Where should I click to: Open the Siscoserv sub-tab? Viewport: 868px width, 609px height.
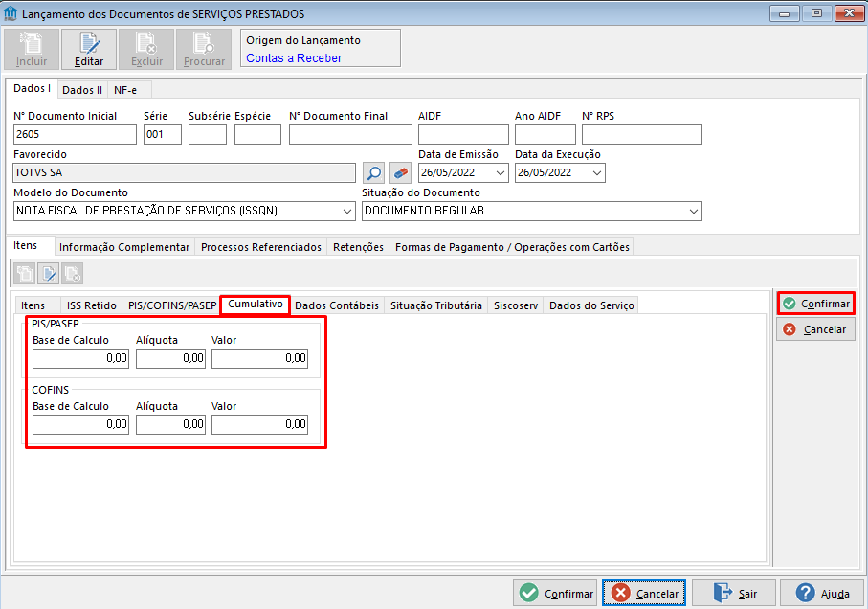point(516,305)
